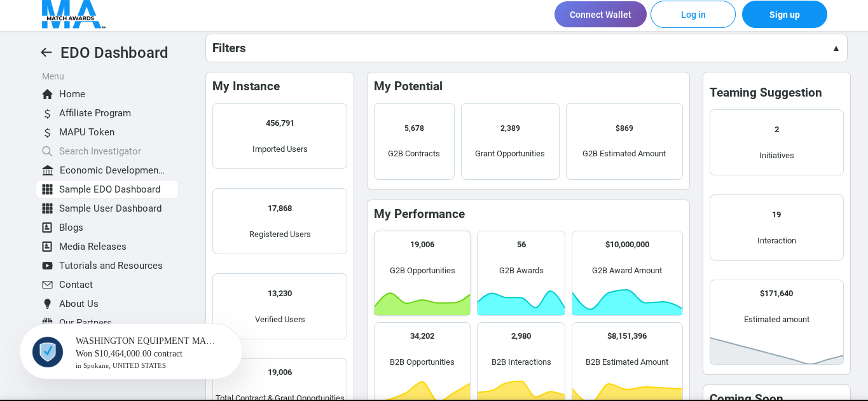Click the Log in button
868x401 pixels.
pyautogui.click(x=692, y=15)
